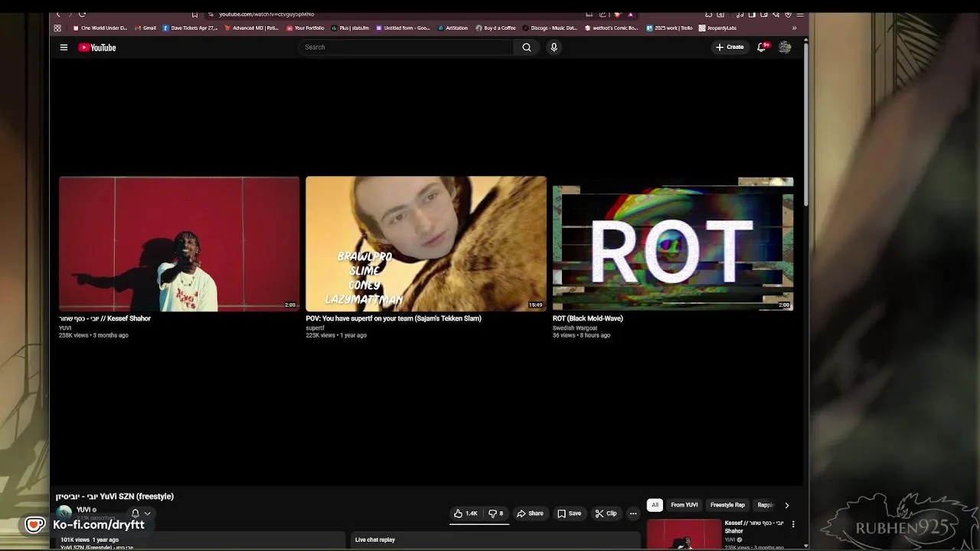The image size is (980, 551).
Task: Play the Kessef Shahor red end-screen thumbnail
Action: click(179, 243)
